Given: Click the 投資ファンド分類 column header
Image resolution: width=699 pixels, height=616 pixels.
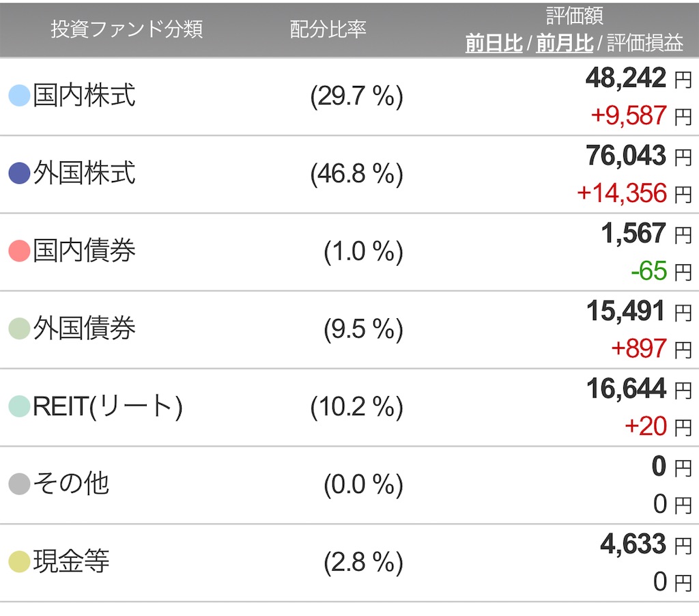Looking at the screenshot, I should [128, 29].
